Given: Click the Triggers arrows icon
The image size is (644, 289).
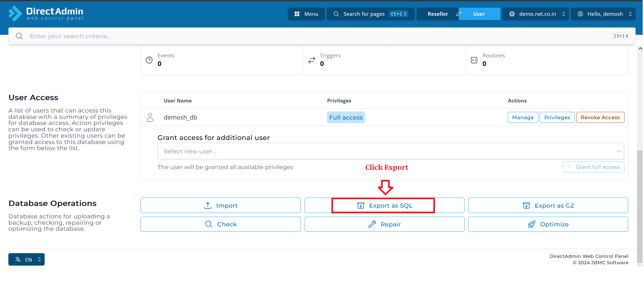Looking at the screenshot, I should 312,60.
